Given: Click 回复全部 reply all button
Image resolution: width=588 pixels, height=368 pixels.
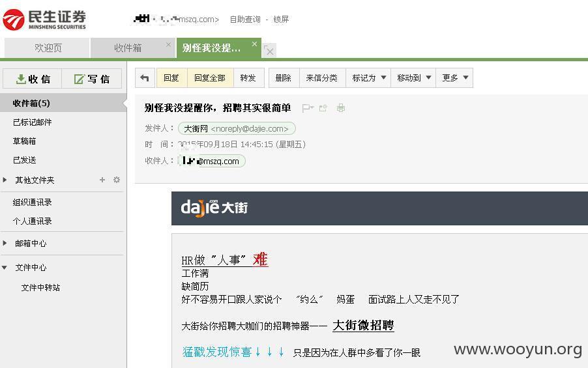Looking at the screenshot, I should [210, 78].
